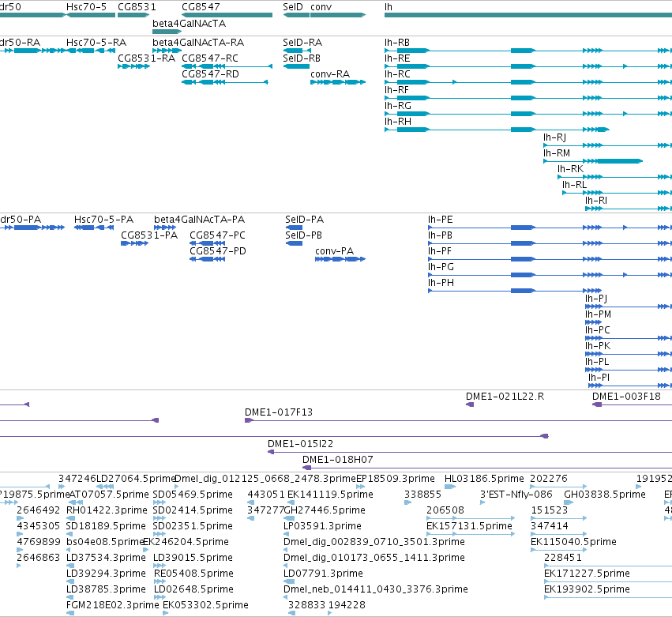This screenshot has width=672, height=617.
Task: Open protein Ih-PB
Action: point(440,235)
